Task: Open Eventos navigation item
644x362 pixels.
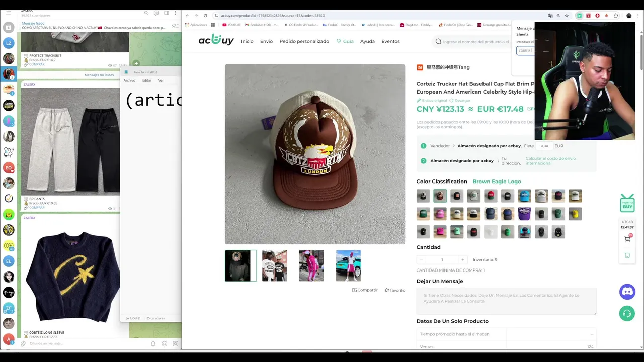Action: coord(390,41)
